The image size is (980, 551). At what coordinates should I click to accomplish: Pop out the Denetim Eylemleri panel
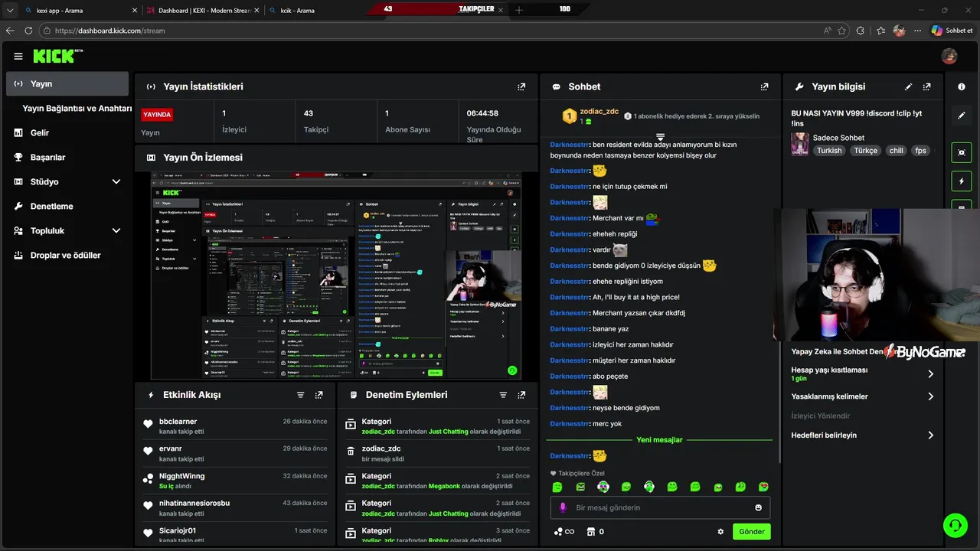521,395
